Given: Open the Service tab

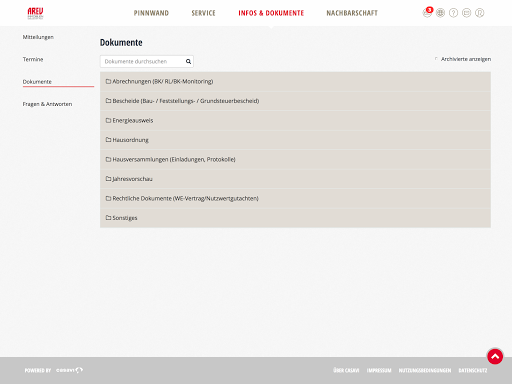Looking at the screenshot, I should [x=203, y=13].
